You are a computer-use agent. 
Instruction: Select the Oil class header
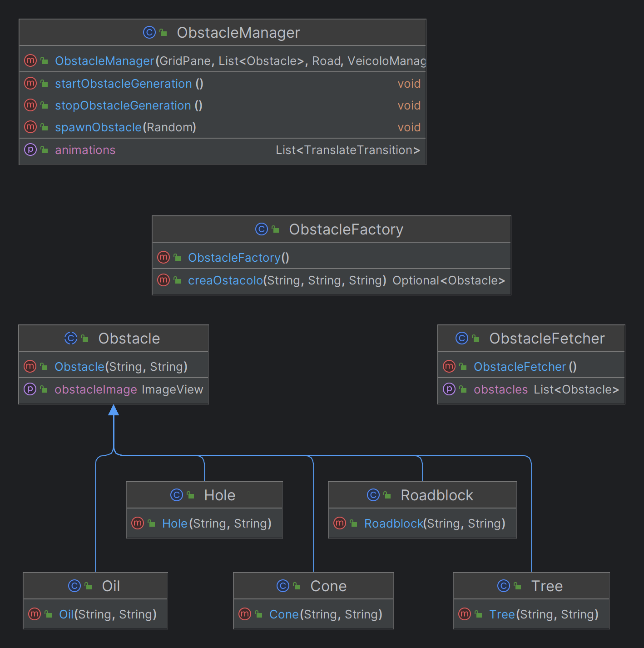click(111, 586)
